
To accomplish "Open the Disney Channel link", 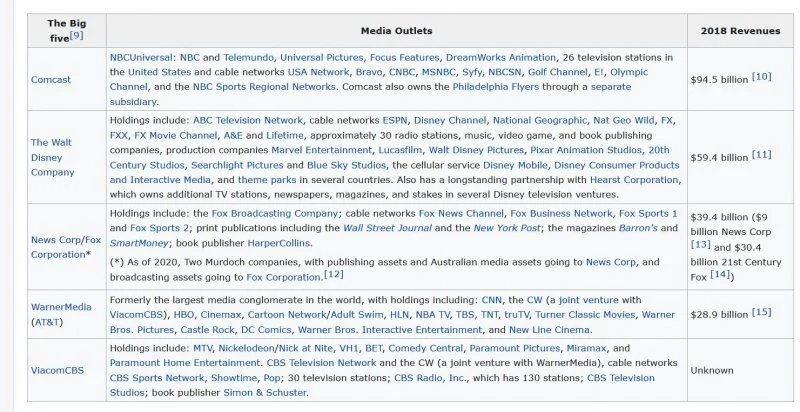I will [449, 121].
